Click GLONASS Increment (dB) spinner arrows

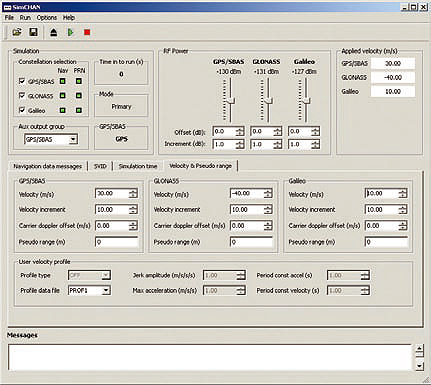click(277, 145)
